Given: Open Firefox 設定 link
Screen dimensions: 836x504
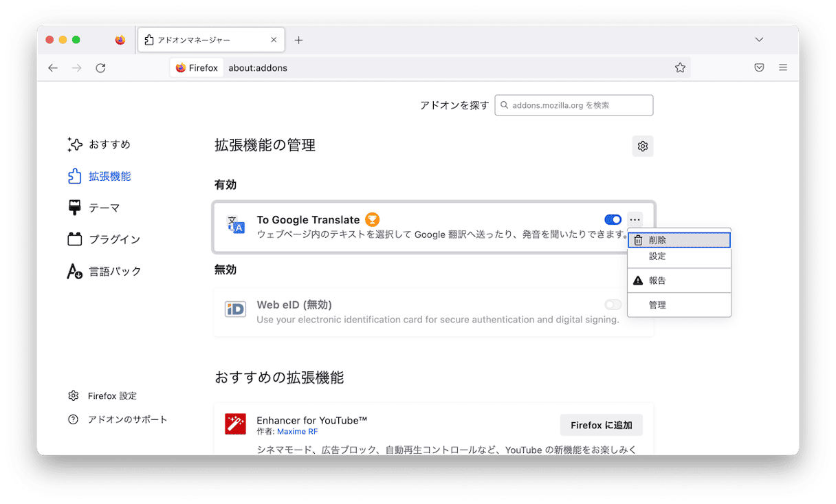Looking at the screenshot, I should (102, 396).
